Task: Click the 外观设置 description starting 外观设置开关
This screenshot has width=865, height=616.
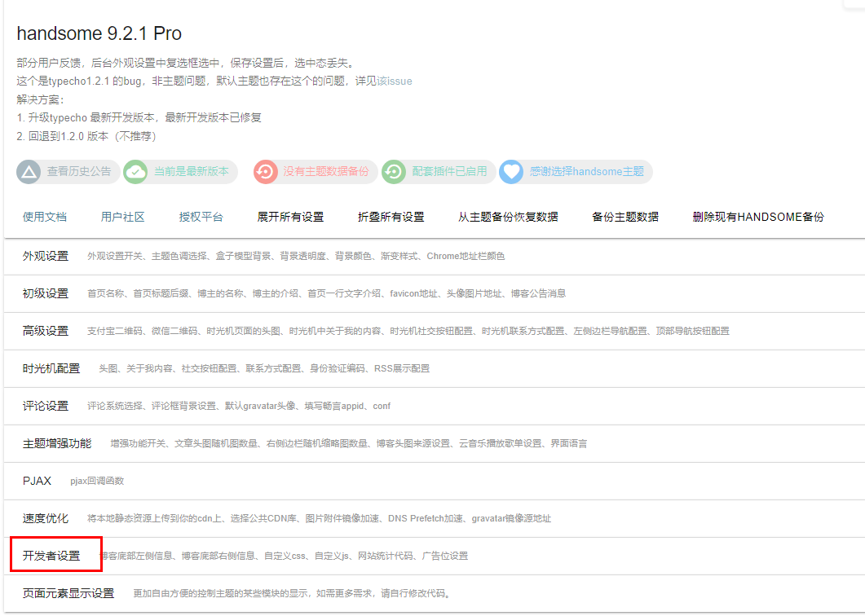Action: click(x=296, y=257)
